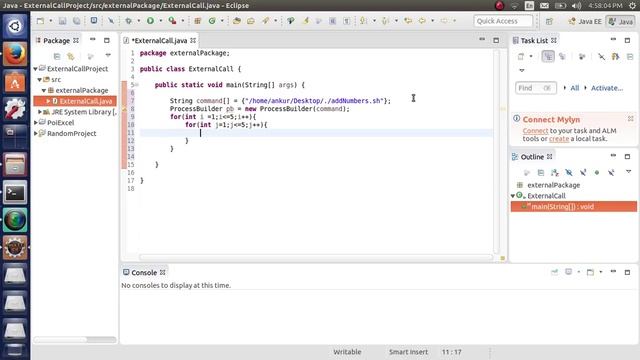This screenshot has height=360, width=640.
Task: Click the create local task link
Action: [x=559, y=139]
